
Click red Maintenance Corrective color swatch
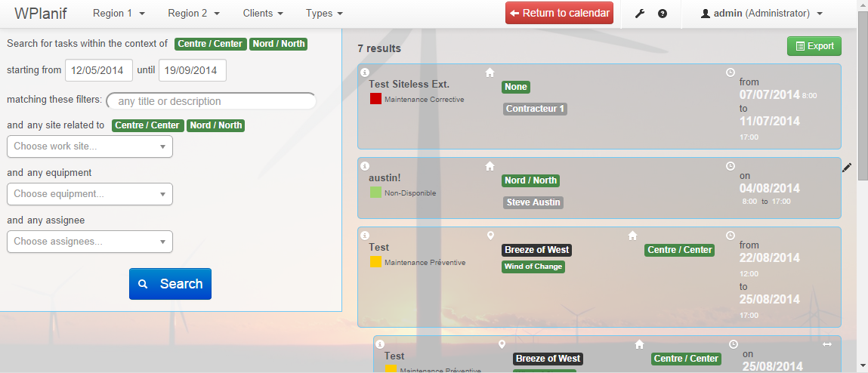coord(375,99)
